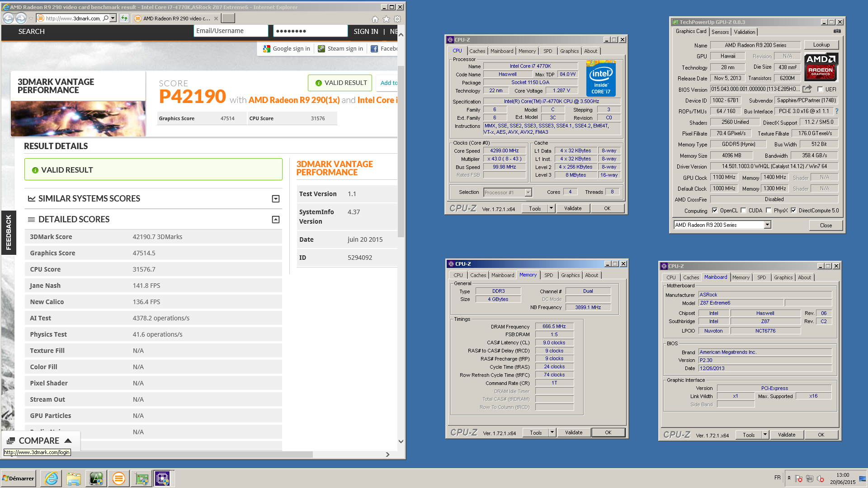Click the browser Back arrow
This screenshot has width=868, height=488.
click(9, 18)
